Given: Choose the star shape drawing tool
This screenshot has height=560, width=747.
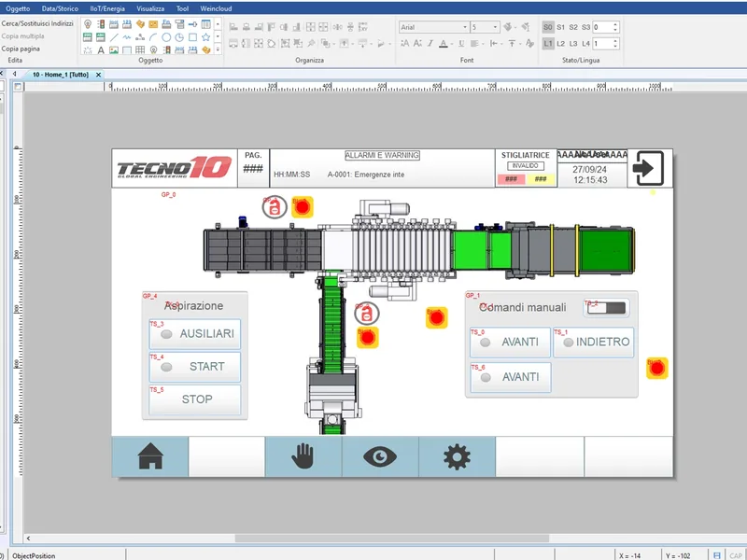Looking at the screenshot, I should (205, 37).
